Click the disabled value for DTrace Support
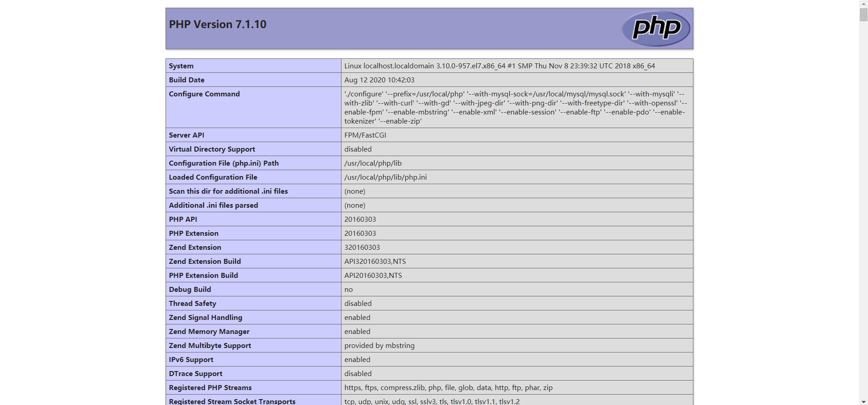The image size is (868, 405). pos(358,374)
